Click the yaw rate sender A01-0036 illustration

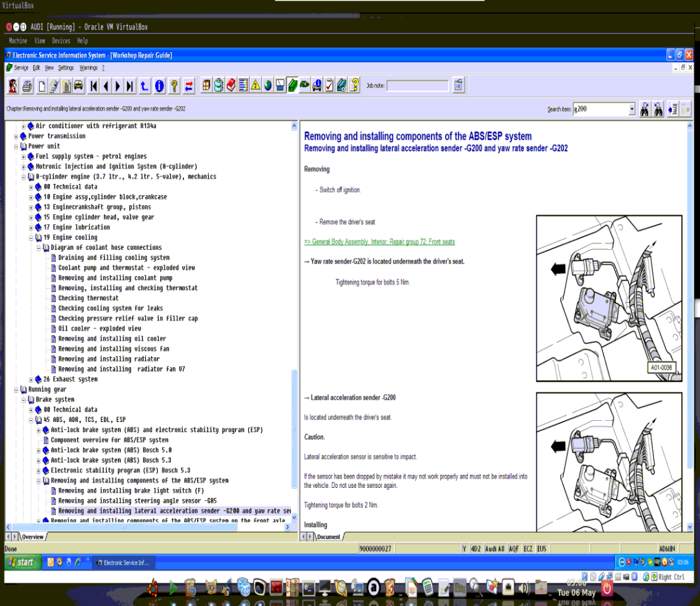pos(609,298)
